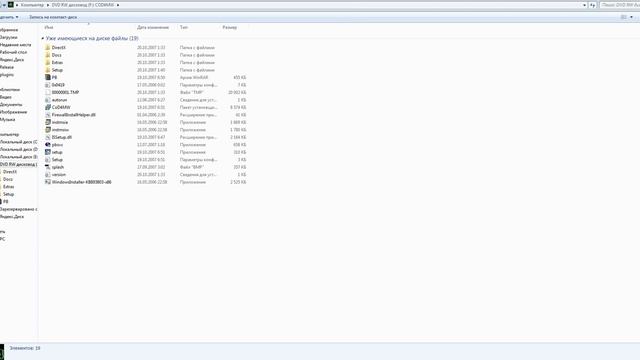Image resolution: width=640 pixels, height=360 pixels.
Task: Click the Компьютер breadcrumb in address bar
Action: click(32, 5)
